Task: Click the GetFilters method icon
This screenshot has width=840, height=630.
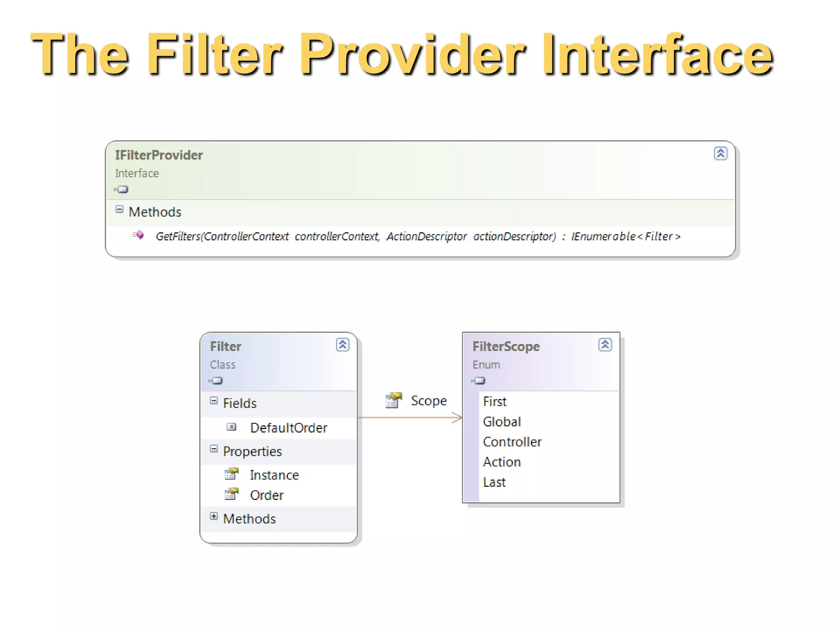Action: point(138,235)
